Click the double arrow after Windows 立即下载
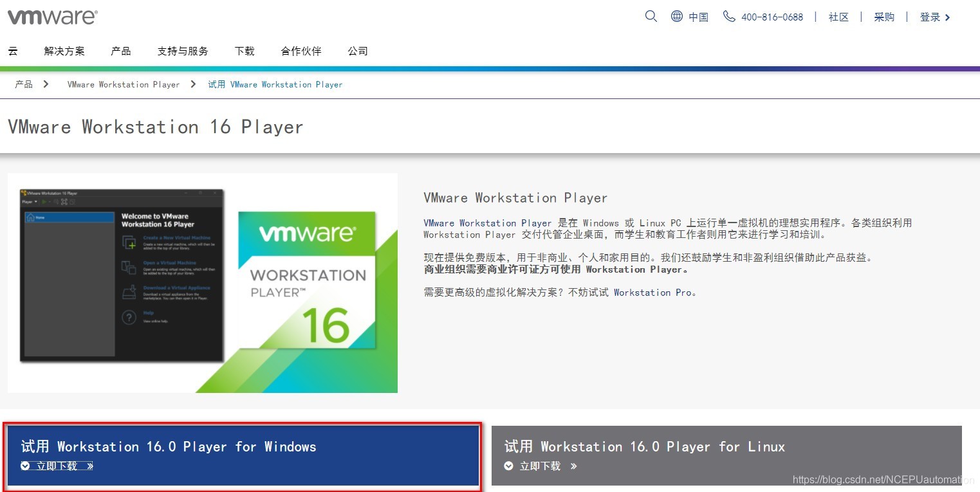 click(89, 466)
